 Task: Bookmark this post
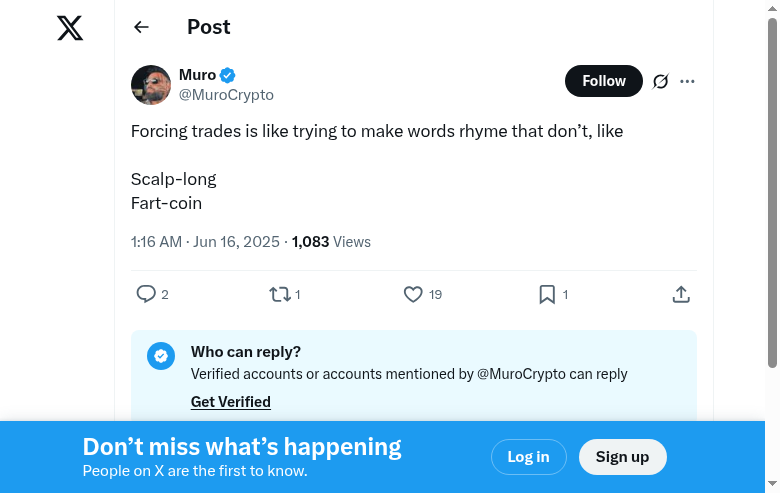tap(547, 294)
